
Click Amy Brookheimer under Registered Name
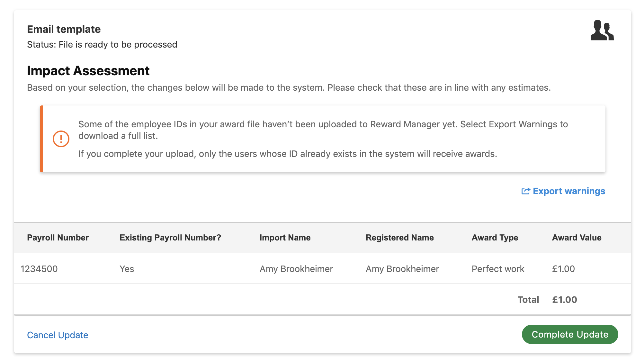click(402, 269)
